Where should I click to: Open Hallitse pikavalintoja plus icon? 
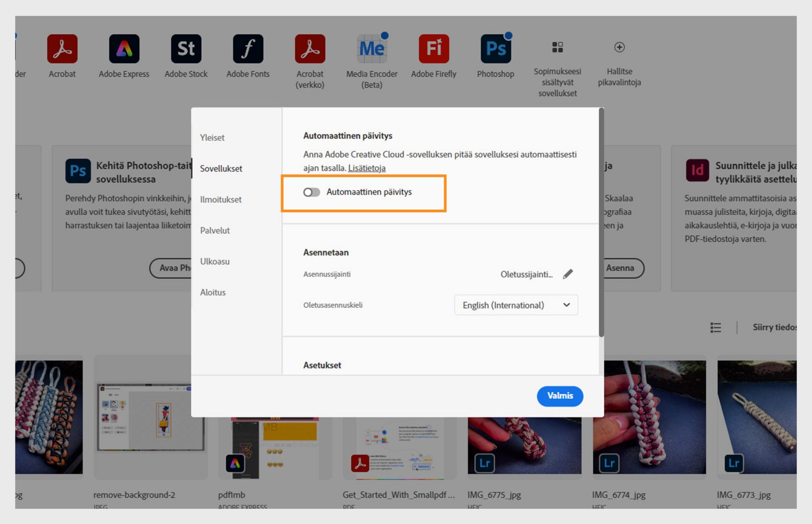(619, 47)
